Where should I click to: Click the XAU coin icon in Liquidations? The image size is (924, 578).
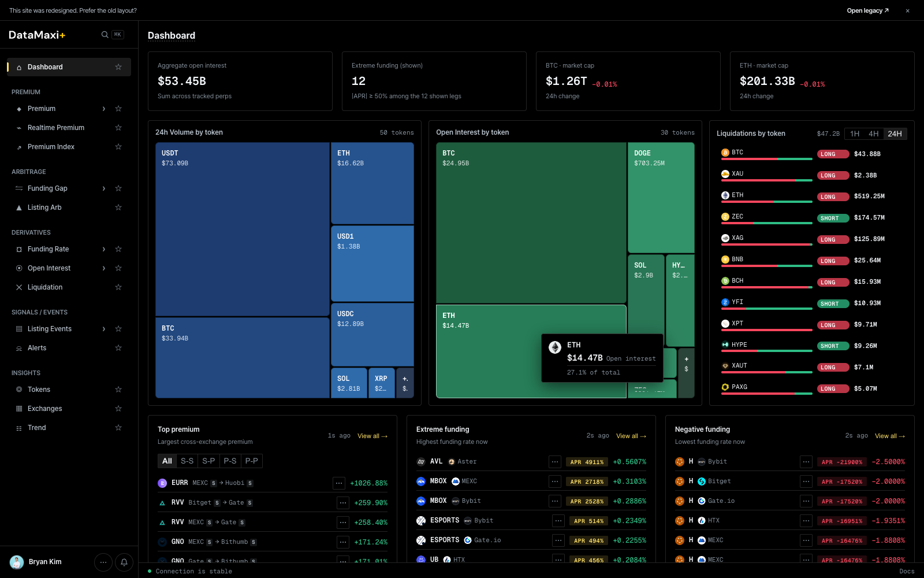(725, 174)
